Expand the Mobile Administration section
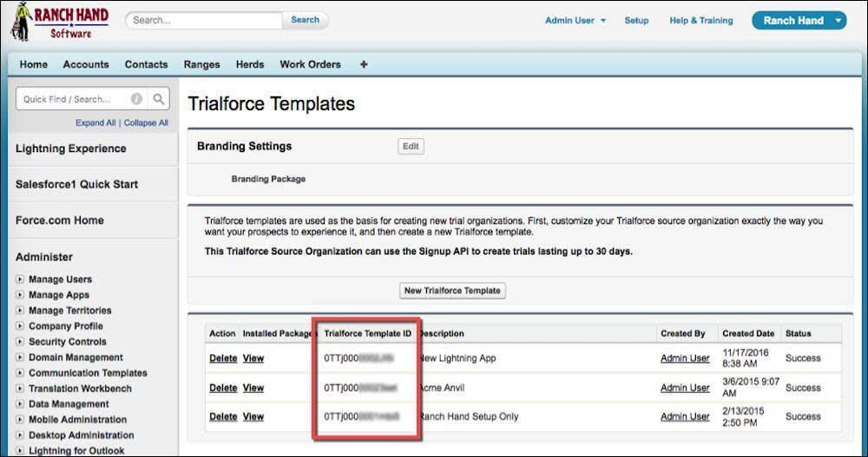This screenshot has height=457, width=868. pos(20,420)
